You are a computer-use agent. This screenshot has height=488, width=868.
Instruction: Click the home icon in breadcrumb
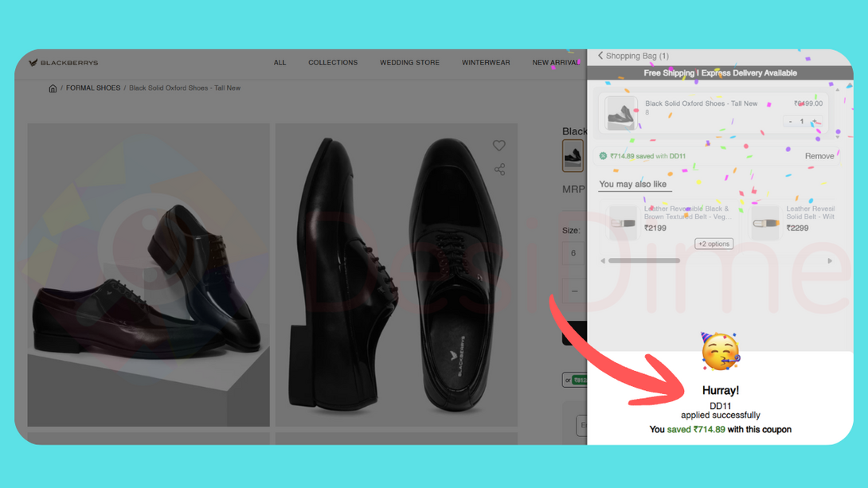(53, 88)
